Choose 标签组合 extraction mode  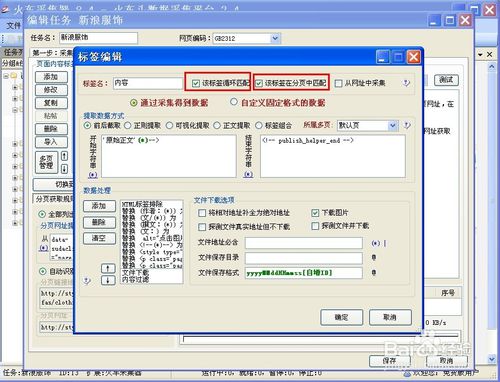pos(259,126)
